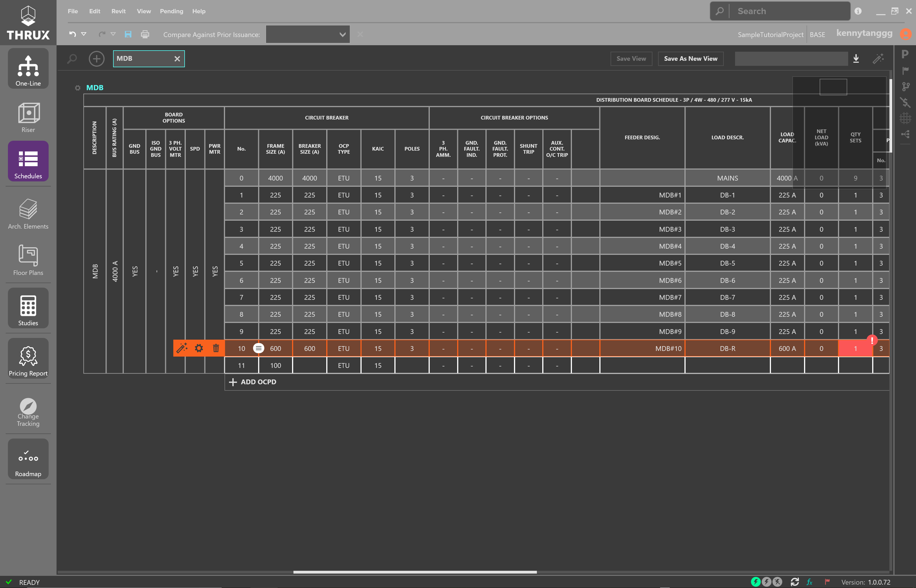Toggle the gray lightning bolt status button
This screenshot has width=916, height=588.
[766, 582]
